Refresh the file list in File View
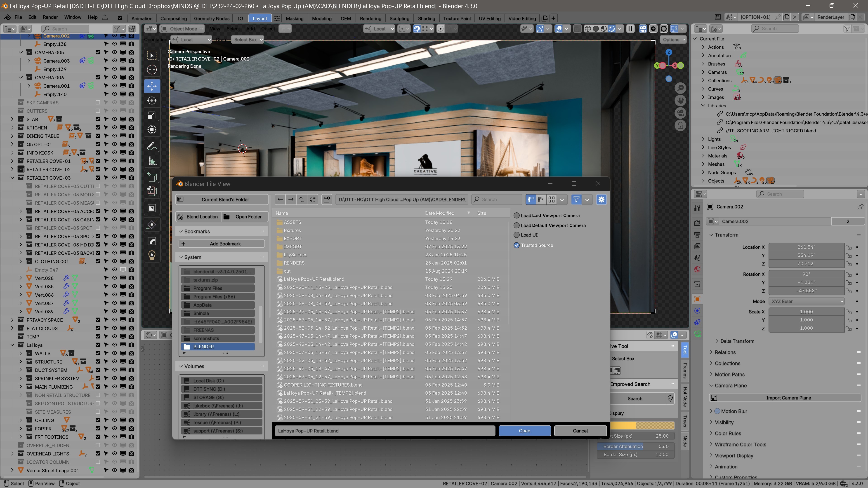This screenshot has width=868, height=488. [313, 199]
